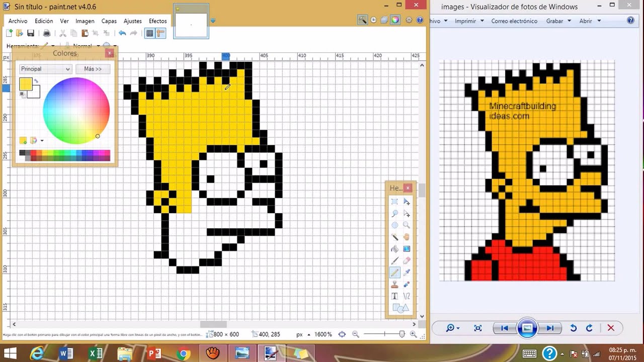Open paint.net settings gear icon
Screen dimensions: 644x362
[409, 20]
